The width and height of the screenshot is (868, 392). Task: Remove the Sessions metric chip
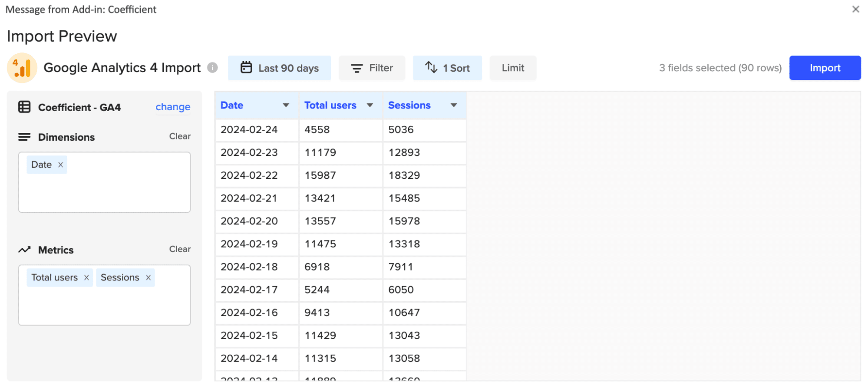tap(148, 278)
